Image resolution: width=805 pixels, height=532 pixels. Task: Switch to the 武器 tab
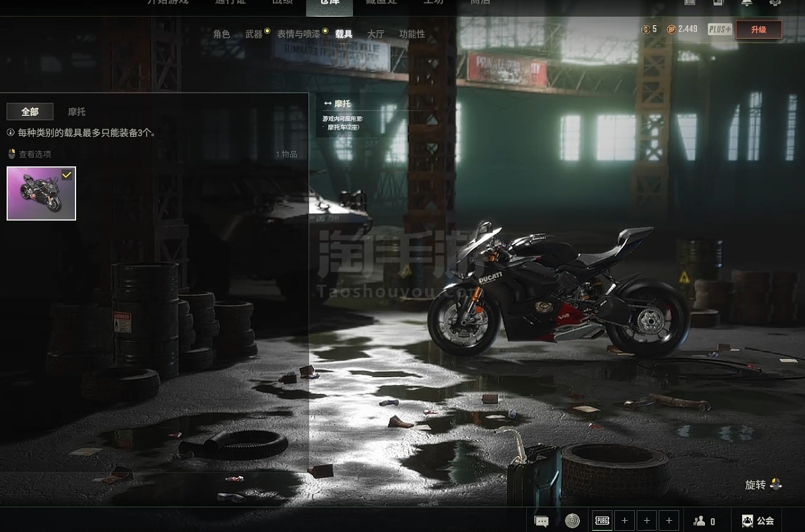tap(254, 34)
